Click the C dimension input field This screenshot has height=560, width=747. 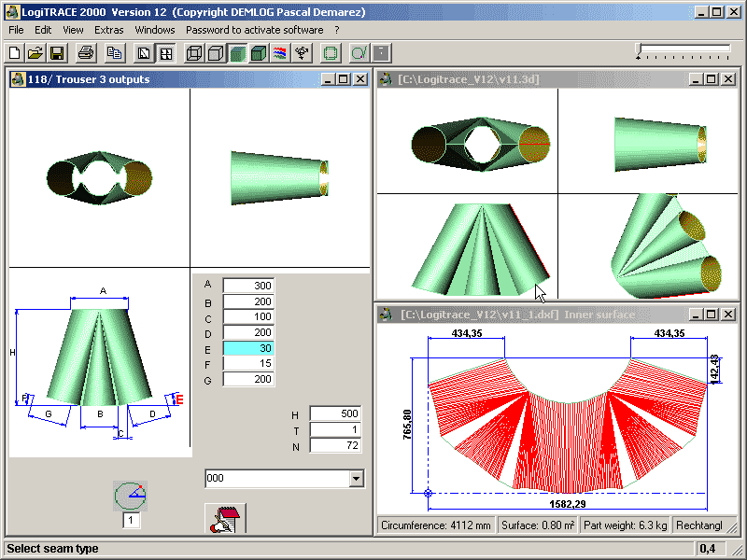point(248,316)
